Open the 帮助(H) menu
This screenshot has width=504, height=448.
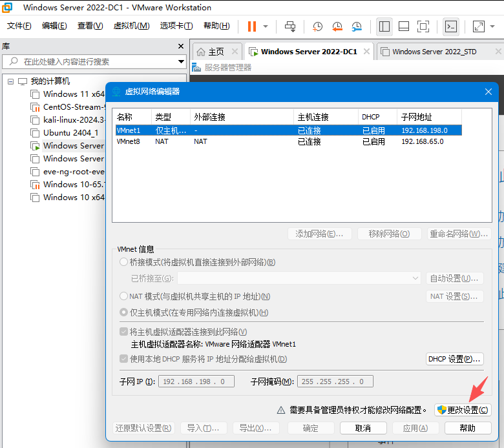point(216,26)
